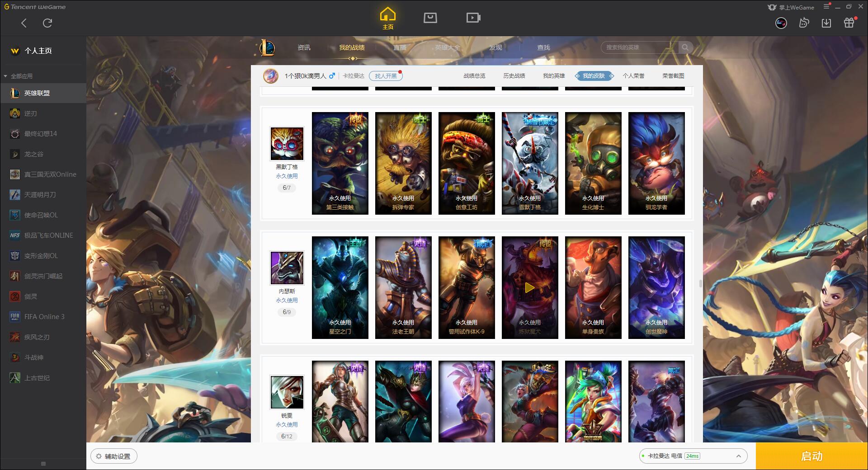
Task: Click the search magnifier button
Action: [685, 47]
